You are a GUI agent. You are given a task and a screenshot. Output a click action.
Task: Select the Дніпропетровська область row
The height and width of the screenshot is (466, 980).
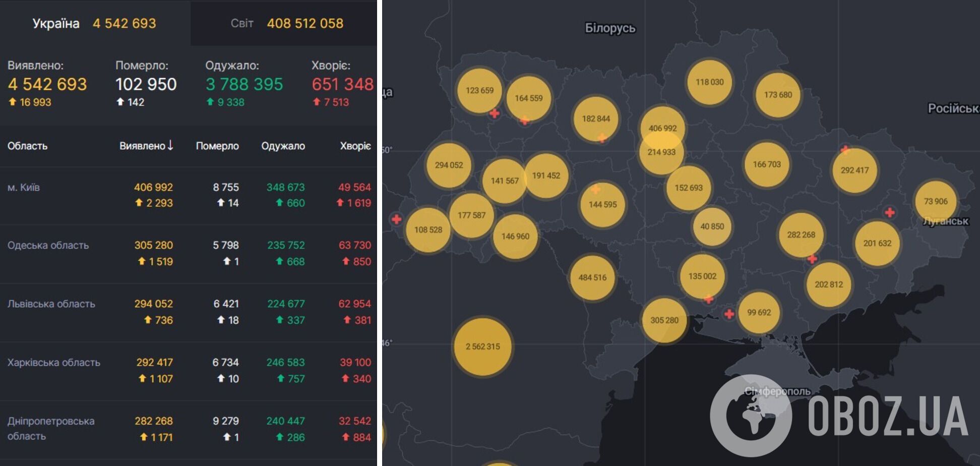(x=188, y=429)
